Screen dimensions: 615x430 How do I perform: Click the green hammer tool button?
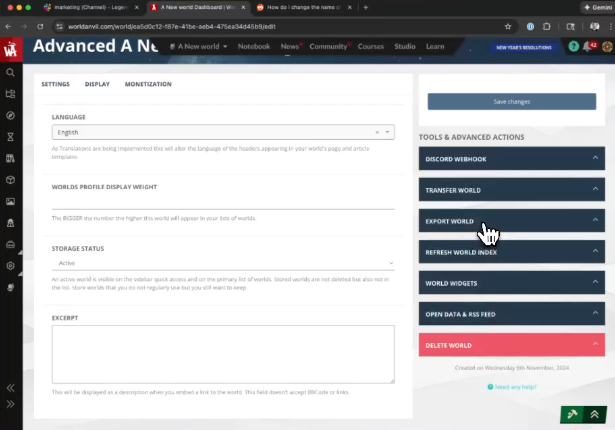coord(572,415)
